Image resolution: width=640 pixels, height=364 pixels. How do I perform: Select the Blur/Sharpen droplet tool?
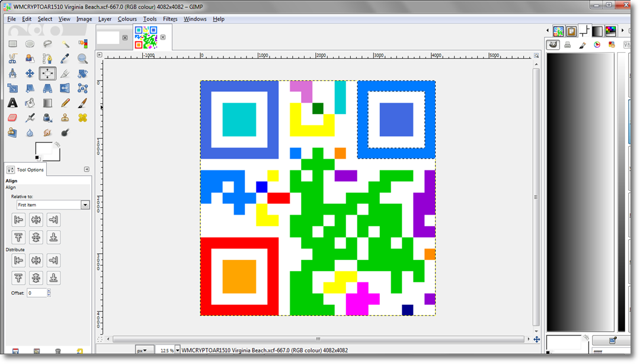tap(30, 133)
